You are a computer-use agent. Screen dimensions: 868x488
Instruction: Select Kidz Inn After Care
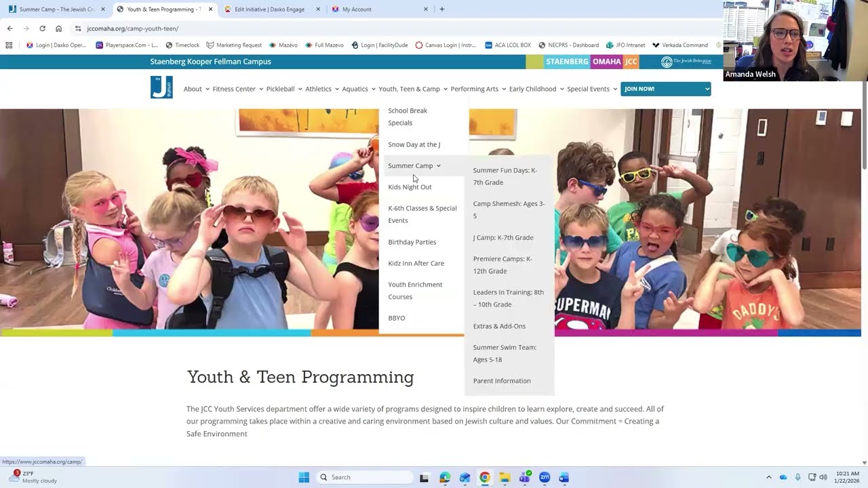click(x=416, y=263)
